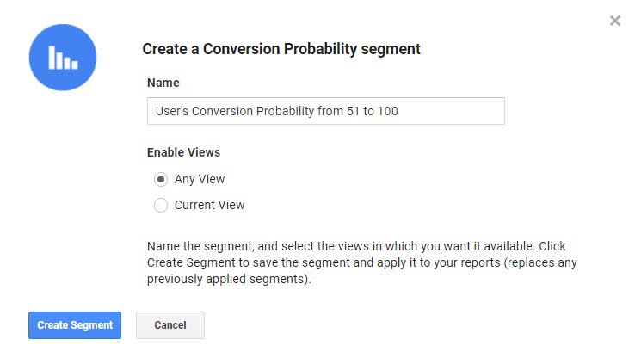
Task: Click the blue bar chart segment icon
Action: (x=62, y=59)
